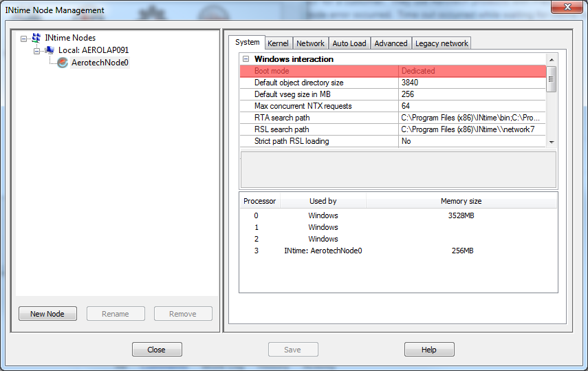Select processor 3 INtime AerotechNode0 row
The image size is (588, 371).
point(323,251)
